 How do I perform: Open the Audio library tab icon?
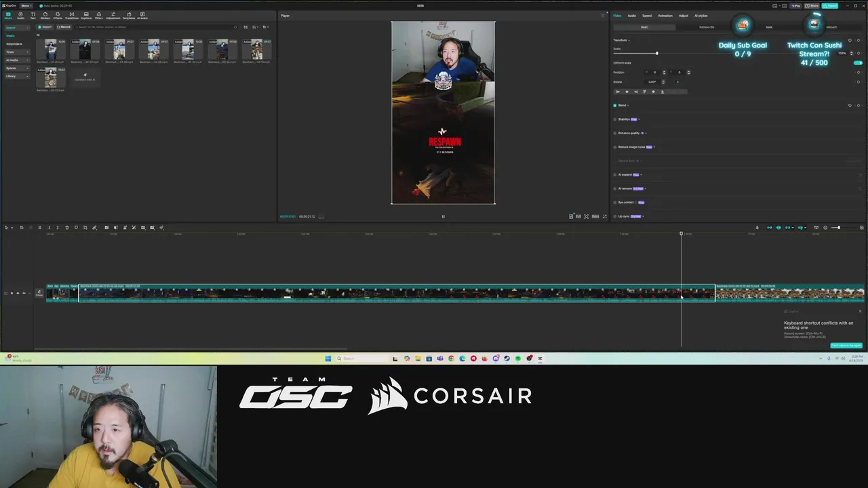(20, 14)
